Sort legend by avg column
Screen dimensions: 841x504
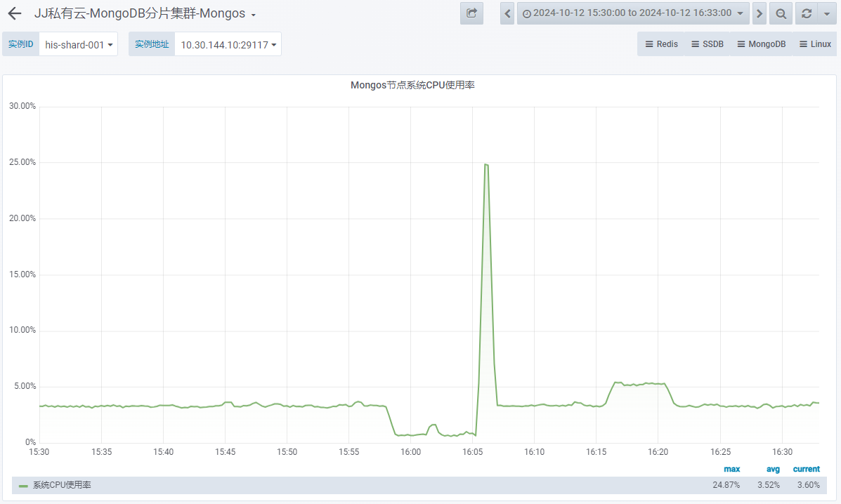[x=773, y=469]
